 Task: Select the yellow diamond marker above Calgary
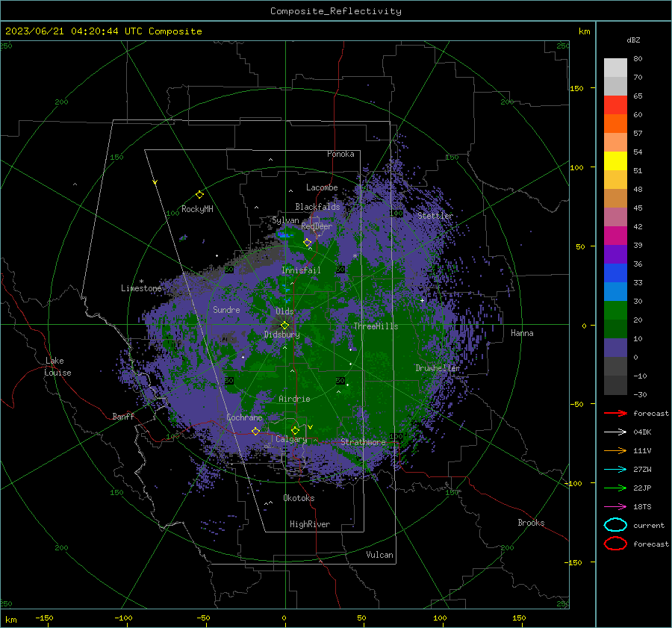click(x=295, y=430)
